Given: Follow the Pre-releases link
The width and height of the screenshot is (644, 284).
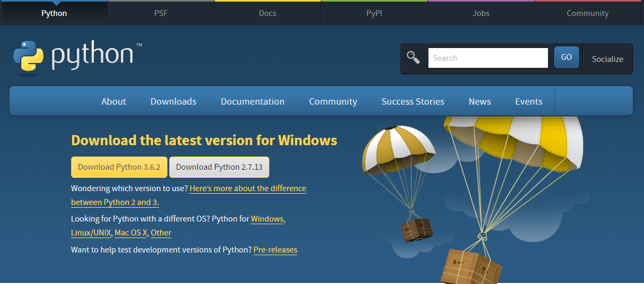Looking at the screenshot, I should point(275,250).
